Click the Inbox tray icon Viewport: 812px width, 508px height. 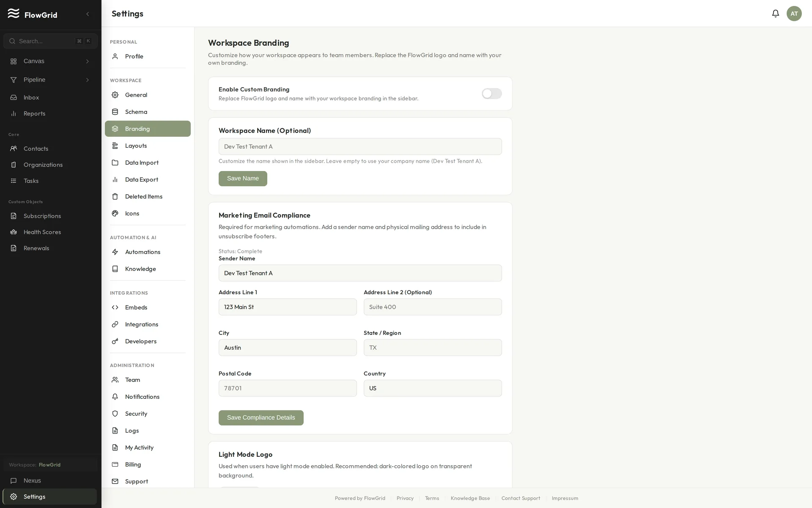(x=14, y=97)
